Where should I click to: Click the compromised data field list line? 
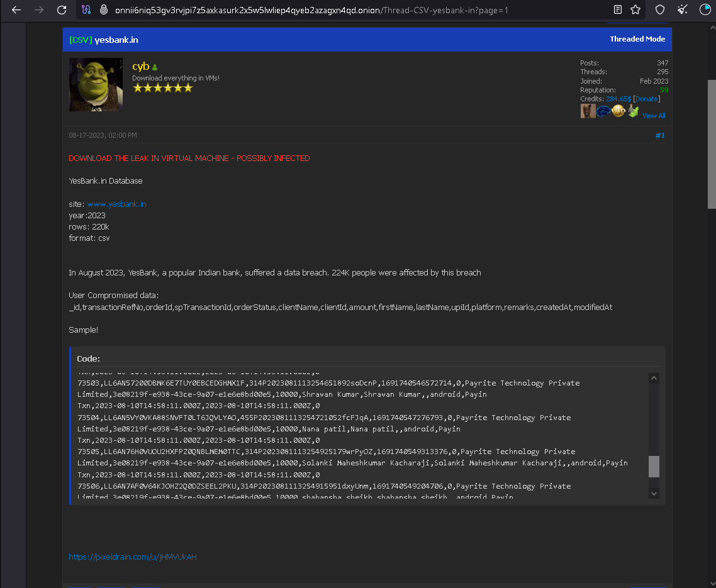point(340,308)
